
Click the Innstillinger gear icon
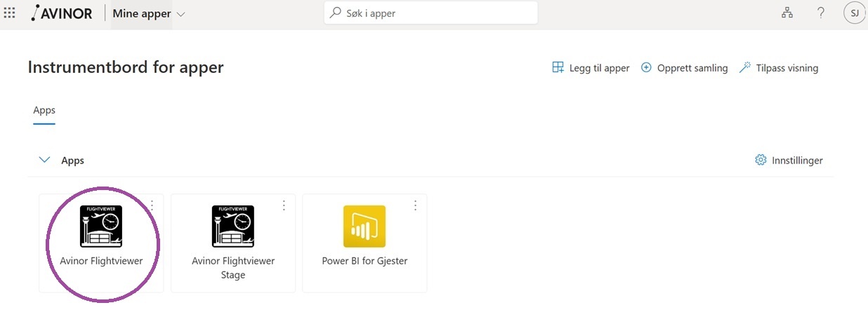pos(761,161)
